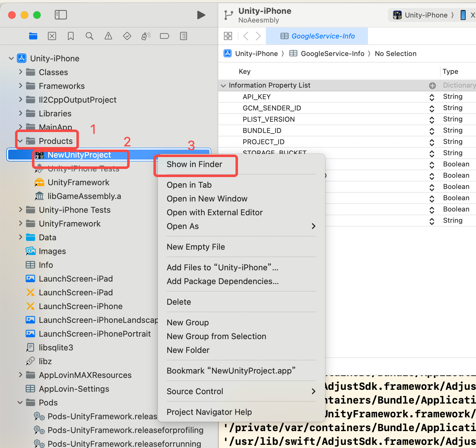Select the GoogleService-Info editor tab
476x448 pixels.
point(317,36)
